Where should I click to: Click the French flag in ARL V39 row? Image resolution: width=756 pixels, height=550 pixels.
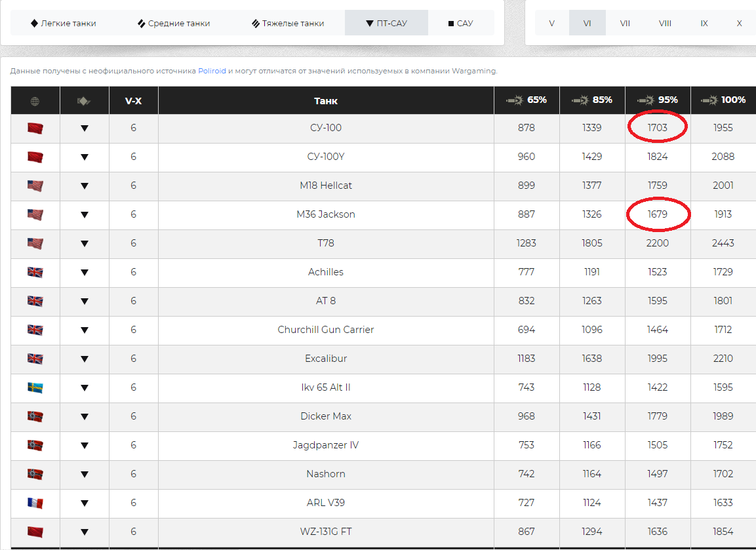click(35, 503)
